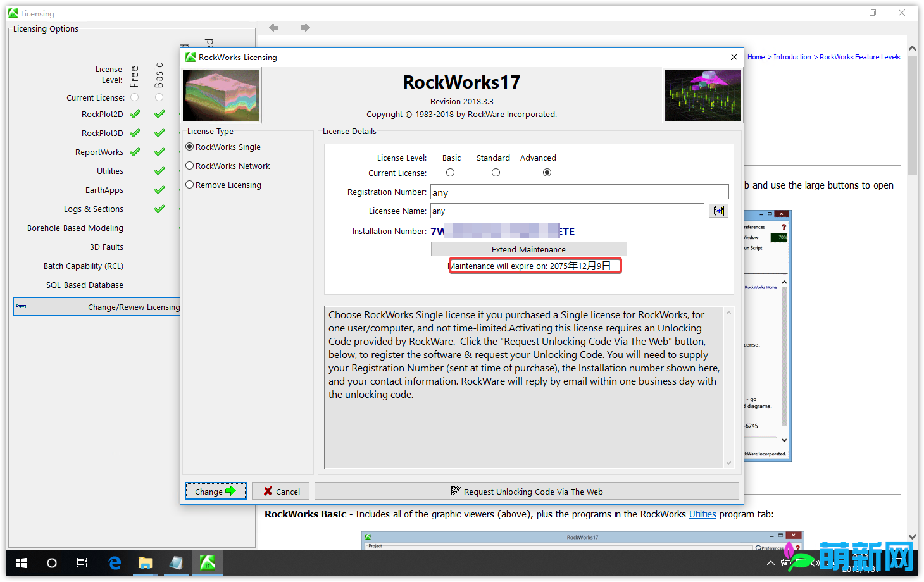Click RockPlot3D Basic checkmark
924x582 pixels.
[159, 133]
